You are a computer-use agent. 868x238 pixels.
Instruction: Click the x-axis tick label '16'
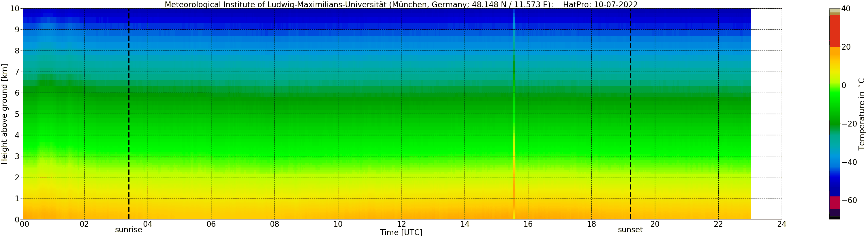click(x=528, y=224)
